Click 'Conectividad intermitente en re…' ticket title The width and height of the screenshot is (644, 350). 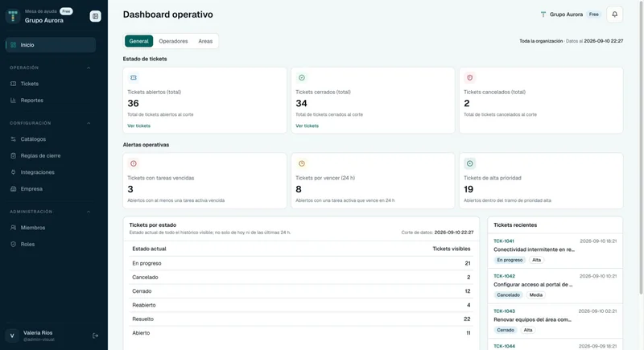click(534, 249)
